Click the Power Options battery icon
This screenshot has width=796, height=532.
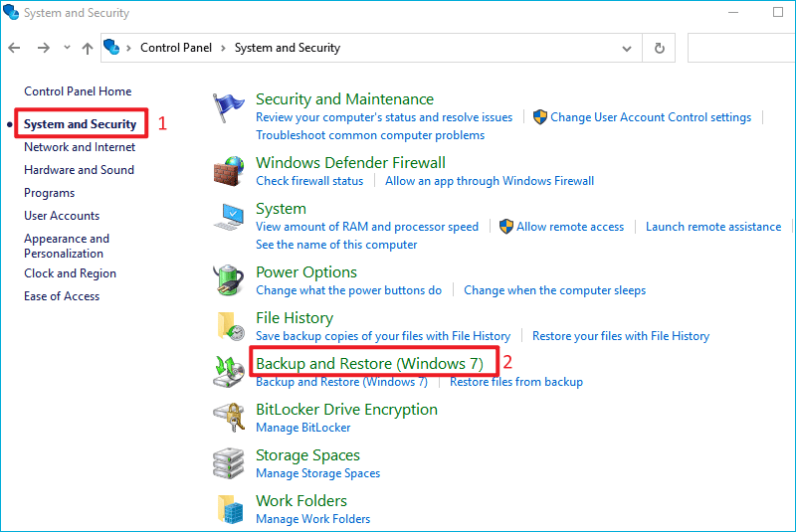pos(228,280)
